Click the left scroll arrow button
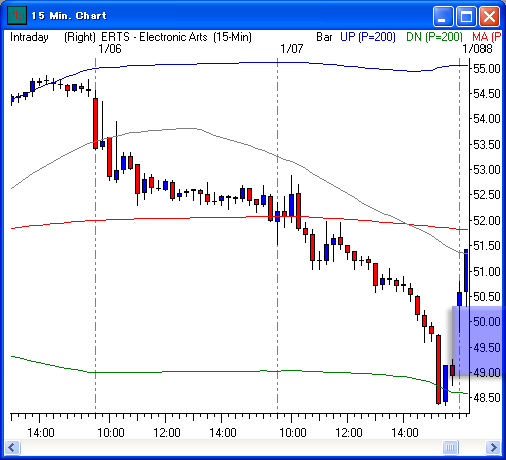The height and width of the screenshot is (460, 506). (12, 447)
